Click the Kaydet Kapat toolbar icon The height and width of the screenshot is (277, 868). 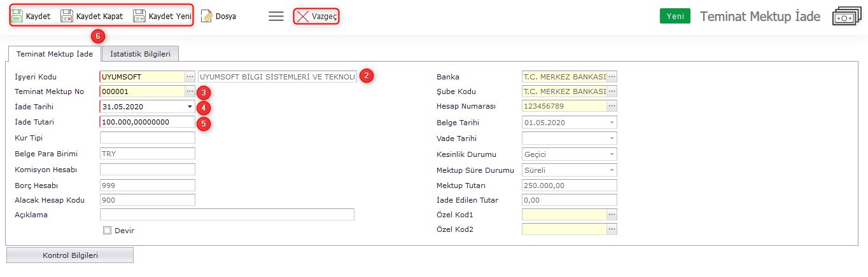pyautogui.click(x=67, y=16)
